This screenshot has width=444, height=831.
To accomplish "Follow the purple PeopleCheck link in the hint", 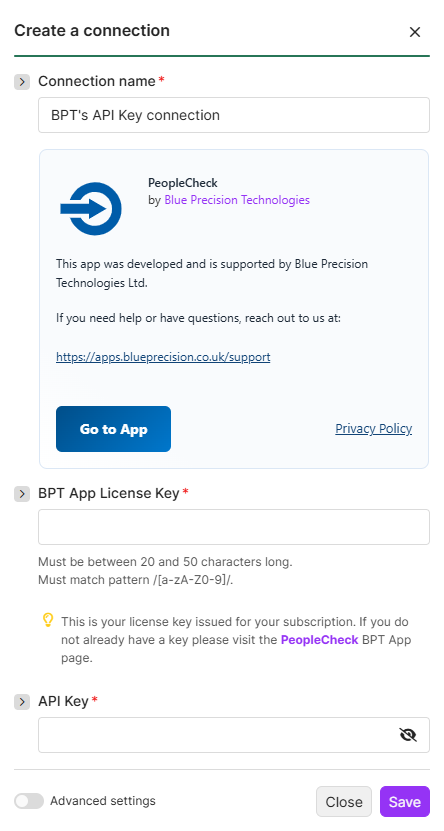I will click(319, 640).
